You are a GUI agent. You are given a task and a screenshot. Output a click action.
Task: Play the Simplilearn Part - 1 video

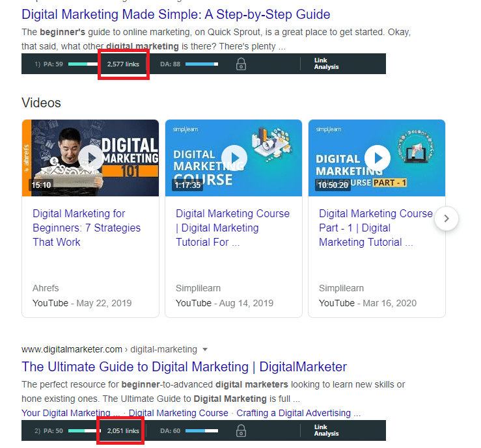click(x=378, y=158)
